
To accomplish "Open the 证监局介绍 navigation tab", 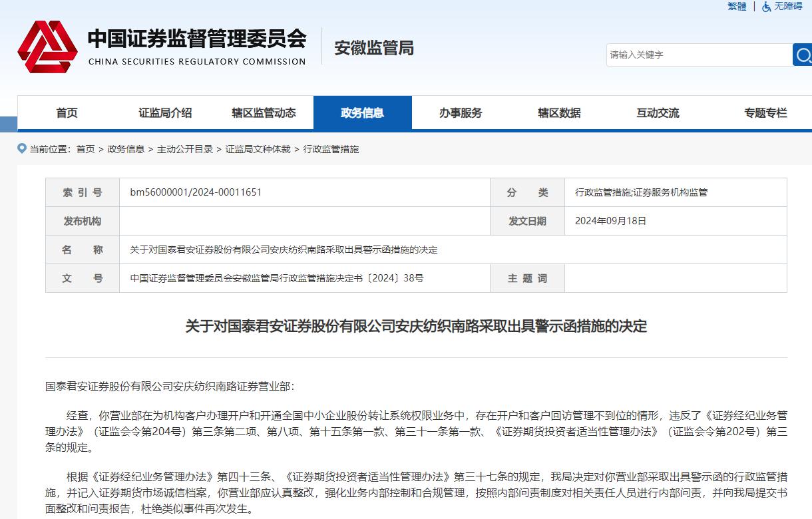I will coord(165,113).
